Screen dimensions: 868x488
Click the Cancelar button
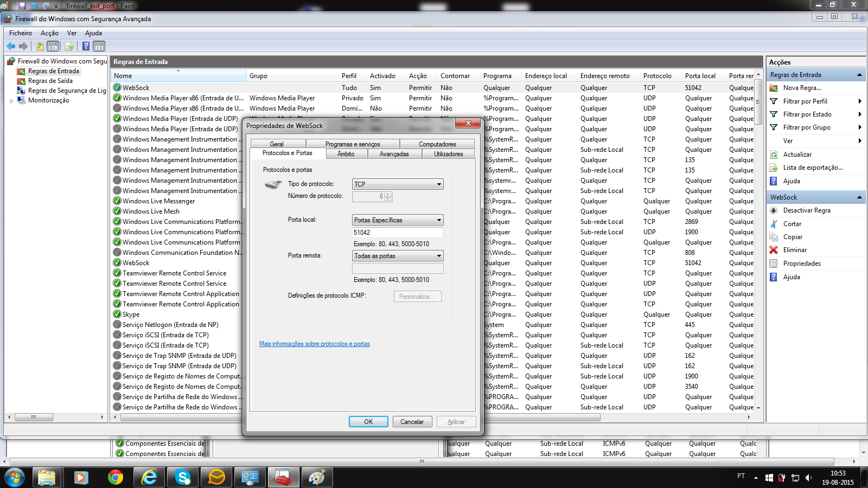click(412, 422)
